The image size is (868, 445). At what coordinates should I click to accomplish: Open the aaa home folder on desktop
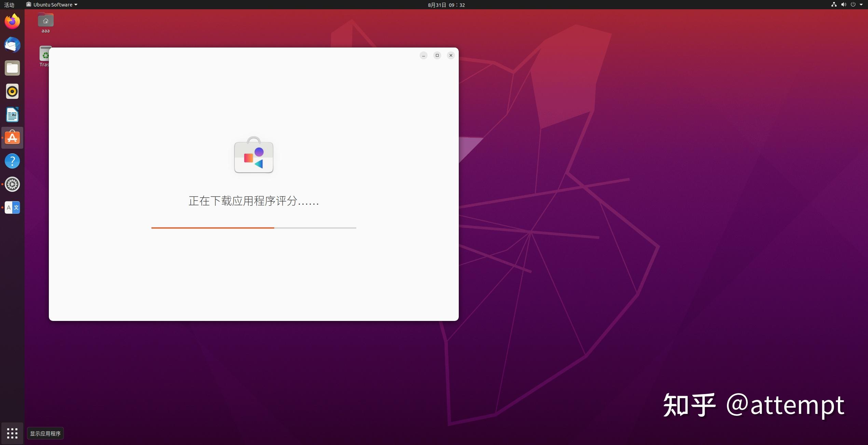tap(45, 23)
